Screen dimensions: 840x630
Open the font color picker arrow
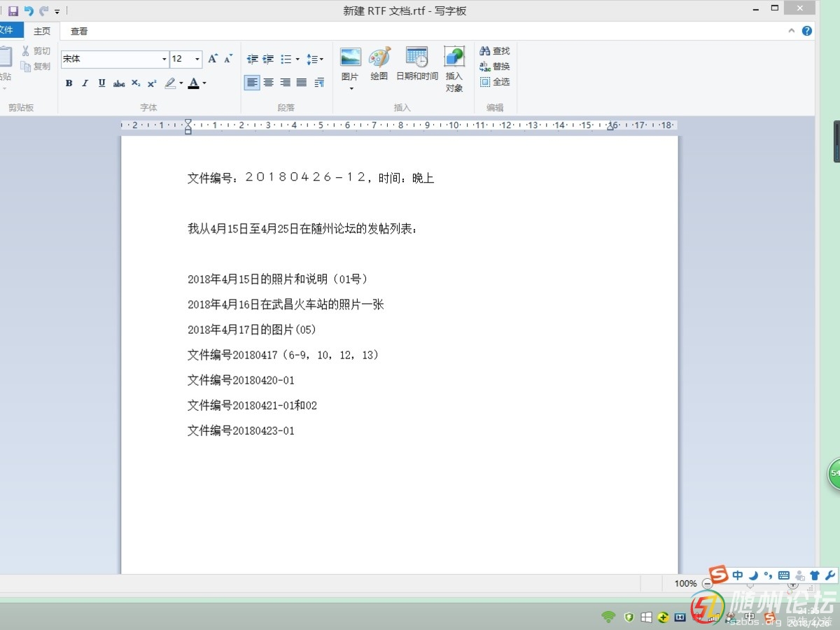(204, 83)
